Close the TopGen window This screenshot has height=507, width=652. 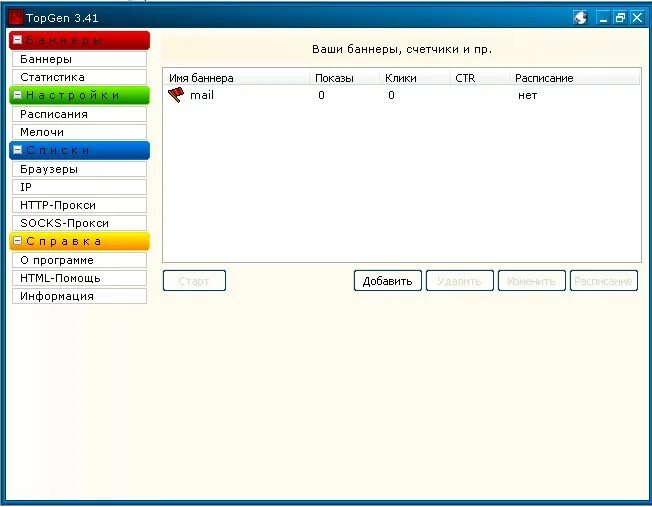coord(637,18)
